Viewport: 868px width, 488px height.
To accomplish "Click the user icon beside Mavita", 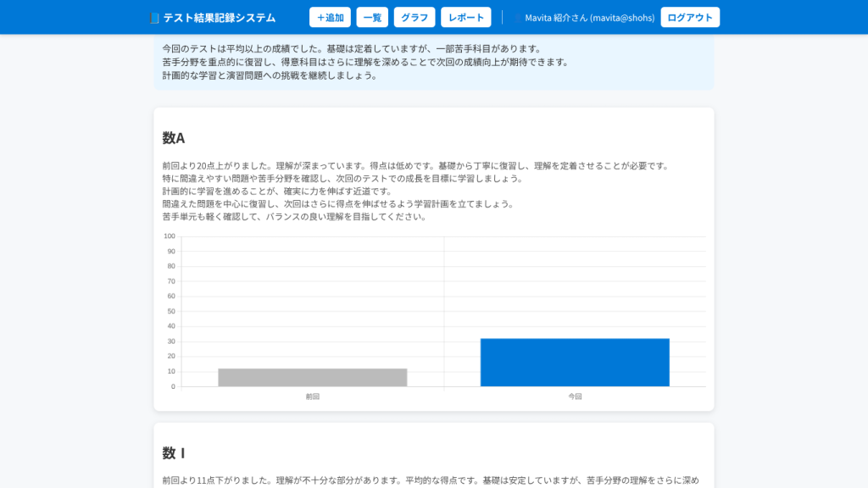I will coord(518,18).
